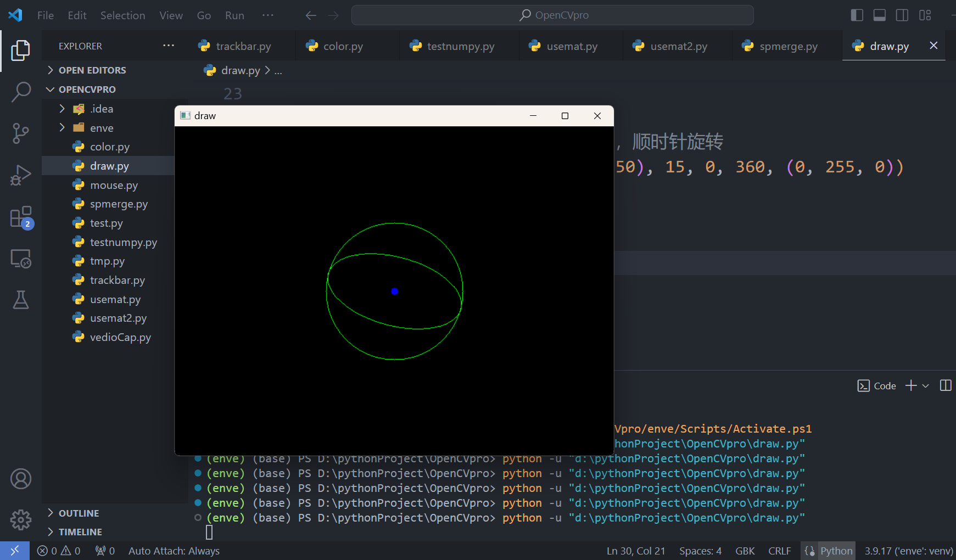Show more menu items via ellipsis
Viewport: 956px width, 560px height.
[268, 15]
